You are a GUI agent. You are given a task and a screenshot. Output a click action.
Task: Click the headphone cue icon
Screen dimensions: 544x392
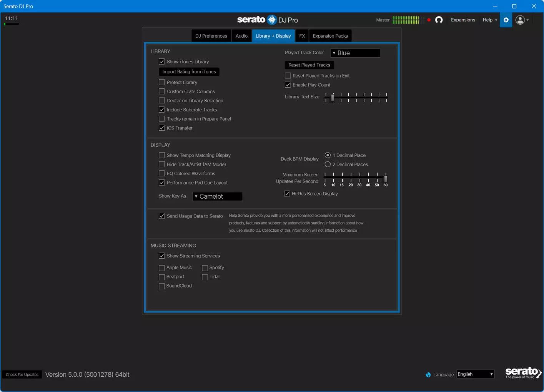pyautogui.click(x=439, y=20)
